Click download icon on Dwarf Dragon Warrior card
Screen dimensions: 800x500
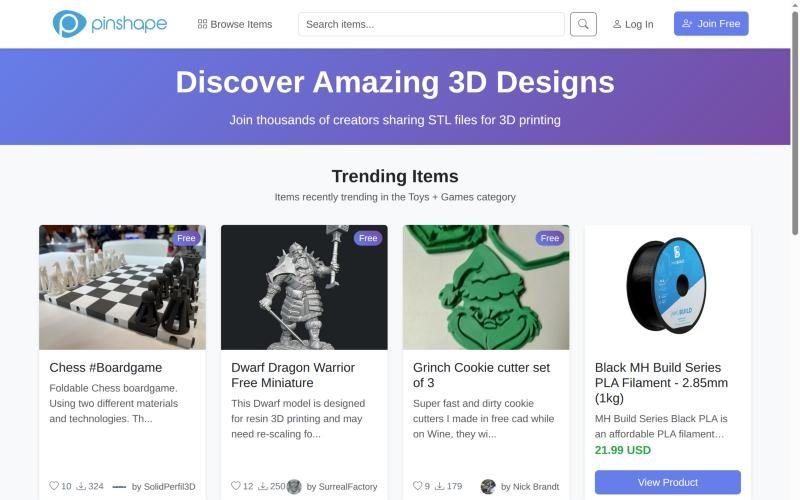263,486
